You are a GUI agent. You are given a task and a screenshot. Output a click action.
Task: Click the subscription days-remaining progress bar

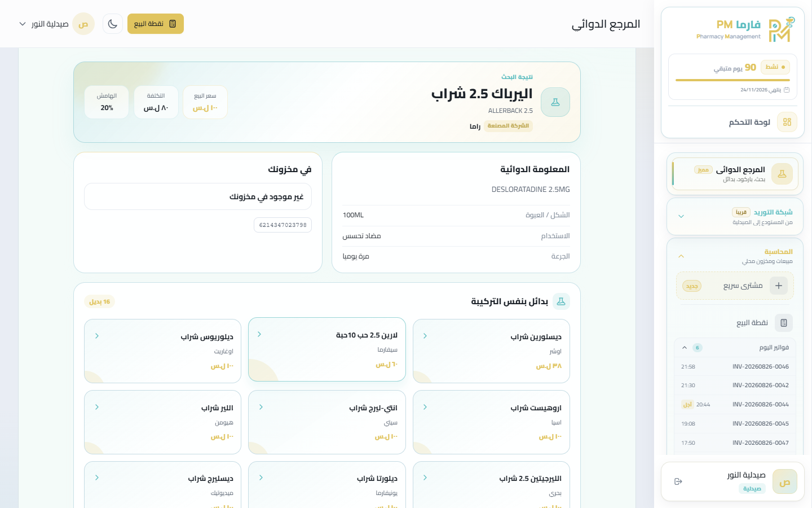(x=732, y=80)
